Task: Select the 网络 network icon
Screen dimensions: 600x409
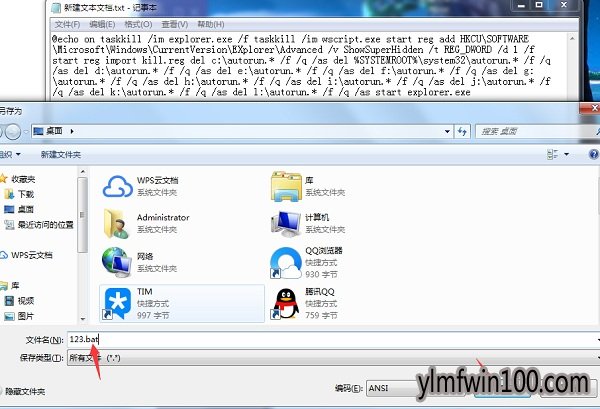Action: 117,262
